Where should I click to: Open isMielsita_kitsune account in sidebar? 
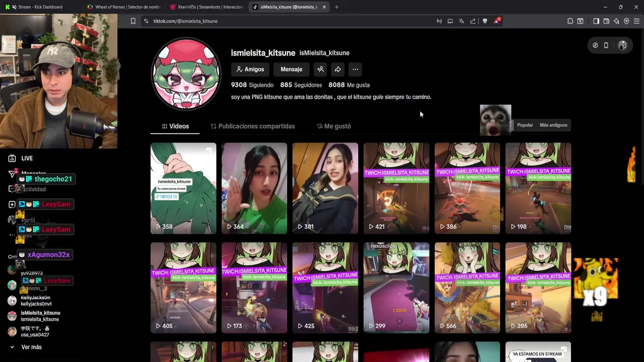pyautogui.click(x=34, y=316)
